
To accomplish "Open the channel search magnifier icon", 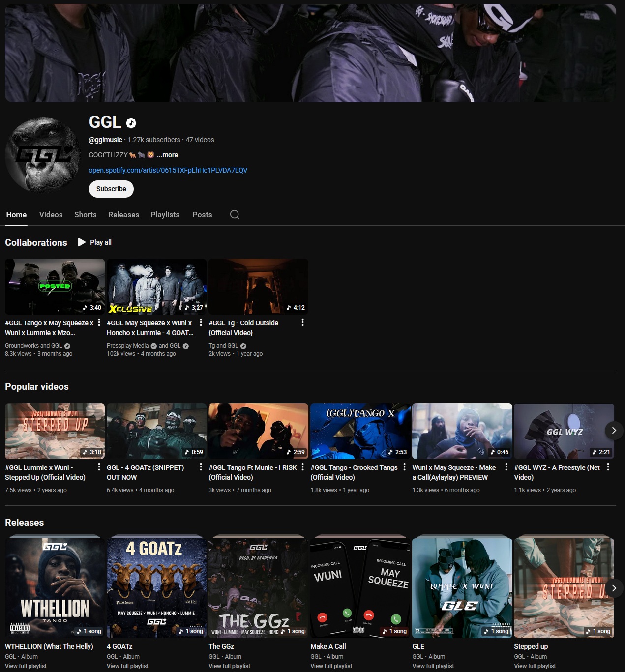I will [x=235, y=215].
